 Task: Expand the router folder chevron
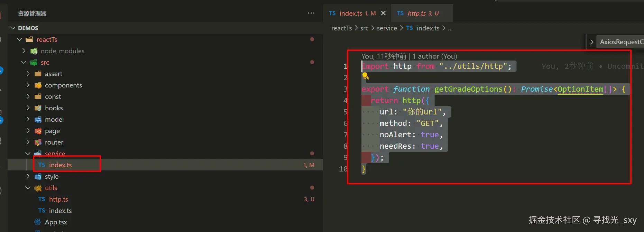coord(28,142)
